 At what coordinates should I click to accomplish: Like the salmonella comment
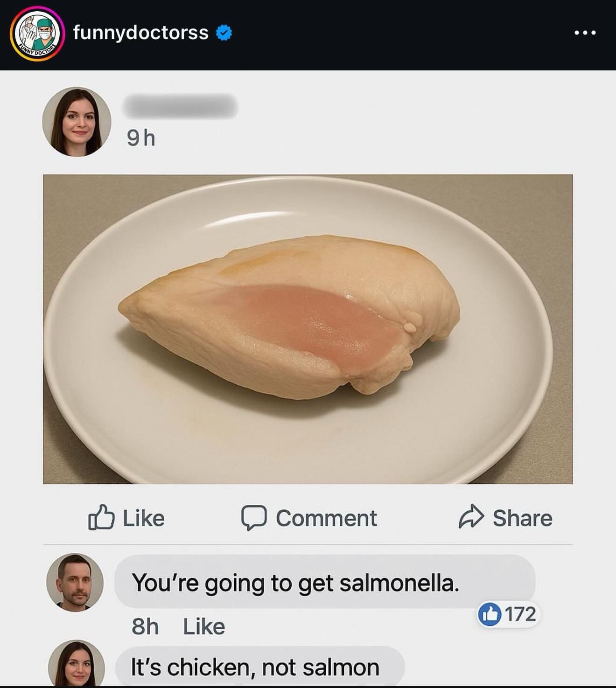(x=204, y=626)
